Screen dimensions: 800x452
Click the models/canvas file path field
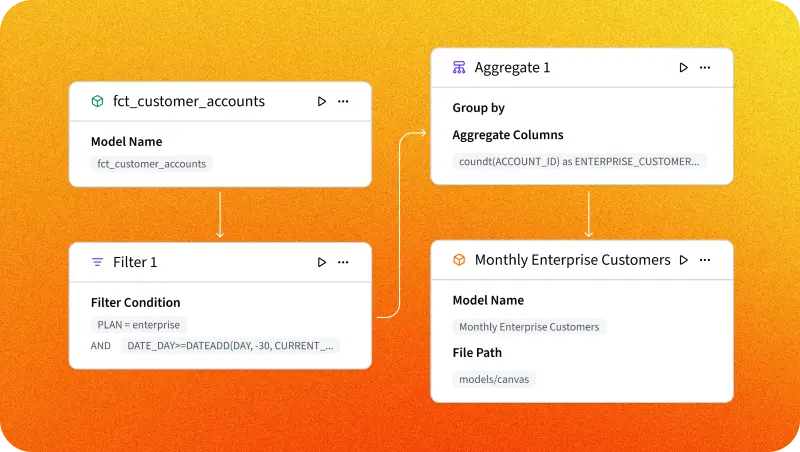click(x=495, y=379)
